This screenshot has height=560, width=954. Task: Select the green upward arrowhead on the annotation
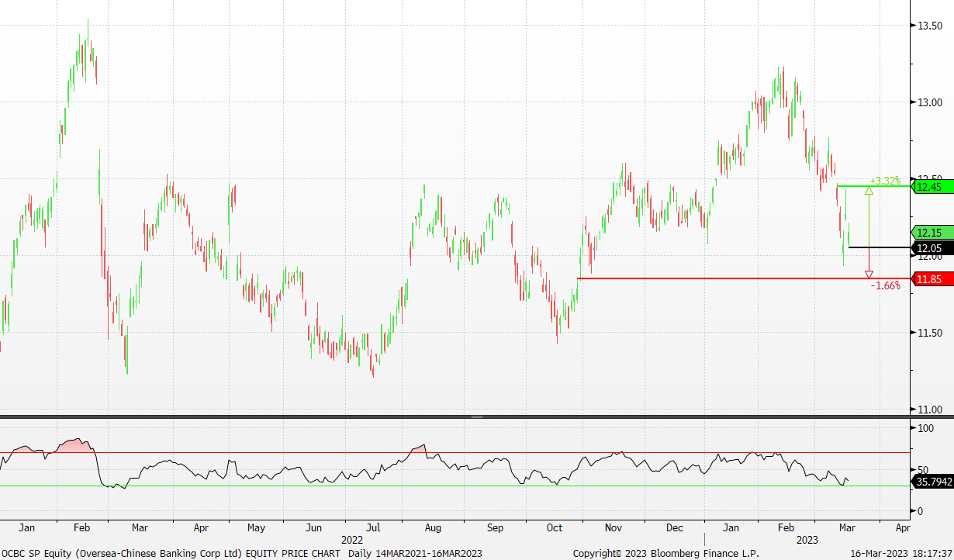coord(869,191)
